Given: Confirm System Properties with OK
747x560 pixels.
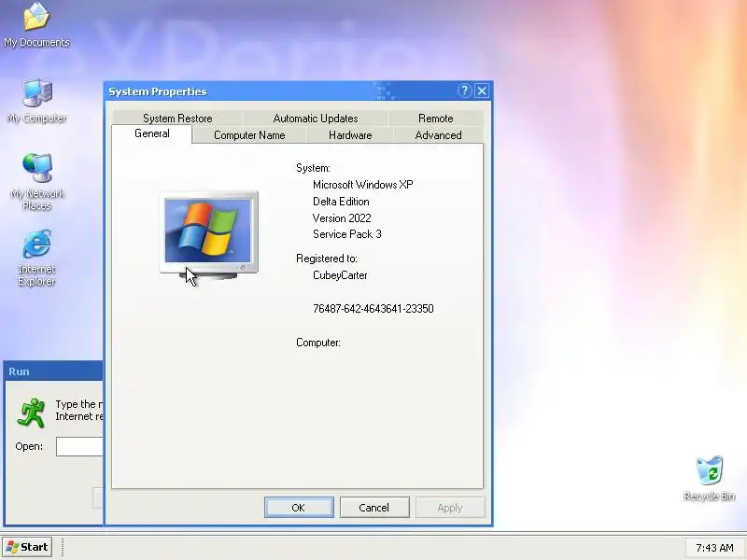Looking at the screenshot, I should click(299, 508).
